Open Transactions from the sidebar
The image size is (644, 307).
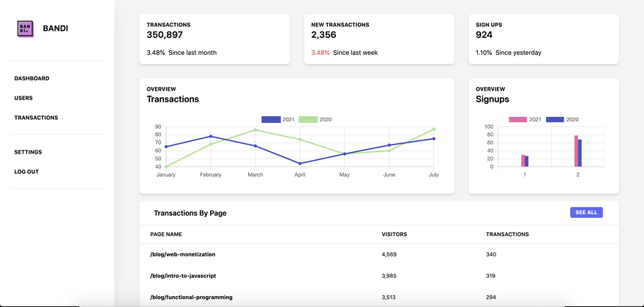(x=36, y=118)
